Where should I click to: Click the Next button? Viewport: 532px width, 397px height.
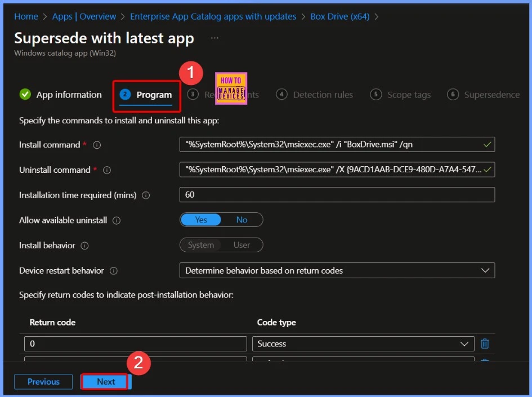coord(106,382)
